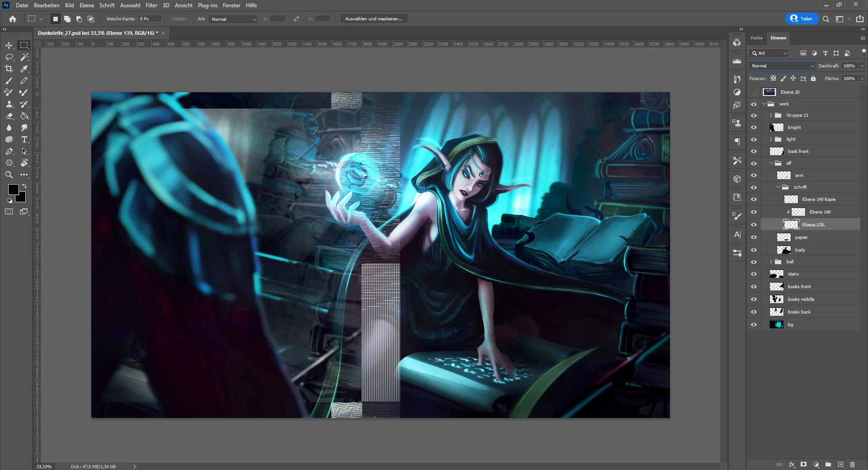Select the Lasso tool
868x470 pixels.
pyautogui.click(x=9, y=57)
